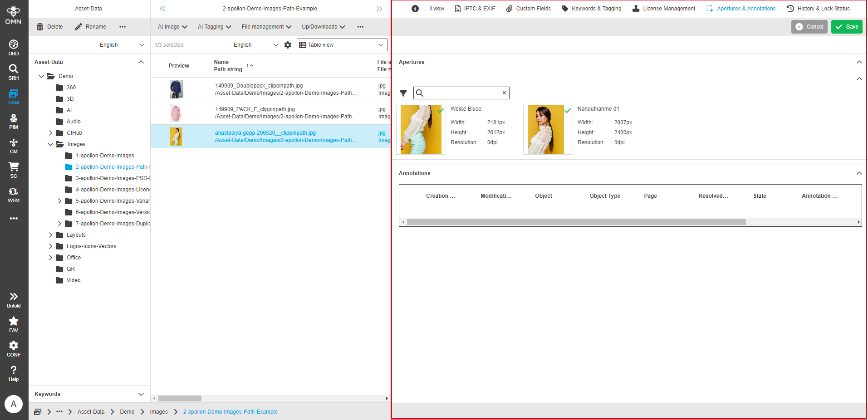Collapse the Images folder

point(50,144)
